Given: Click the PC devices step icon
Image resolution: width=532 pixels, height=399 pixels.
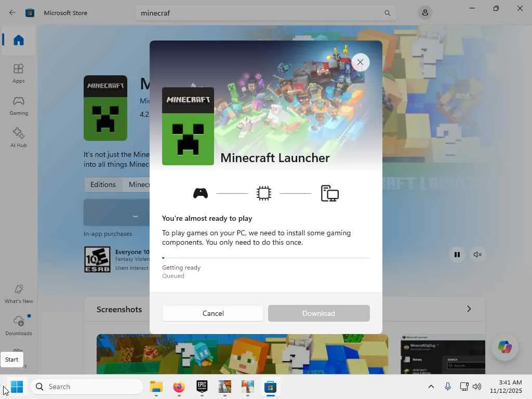Looking at the screenshot, I should tap(330, 193).
